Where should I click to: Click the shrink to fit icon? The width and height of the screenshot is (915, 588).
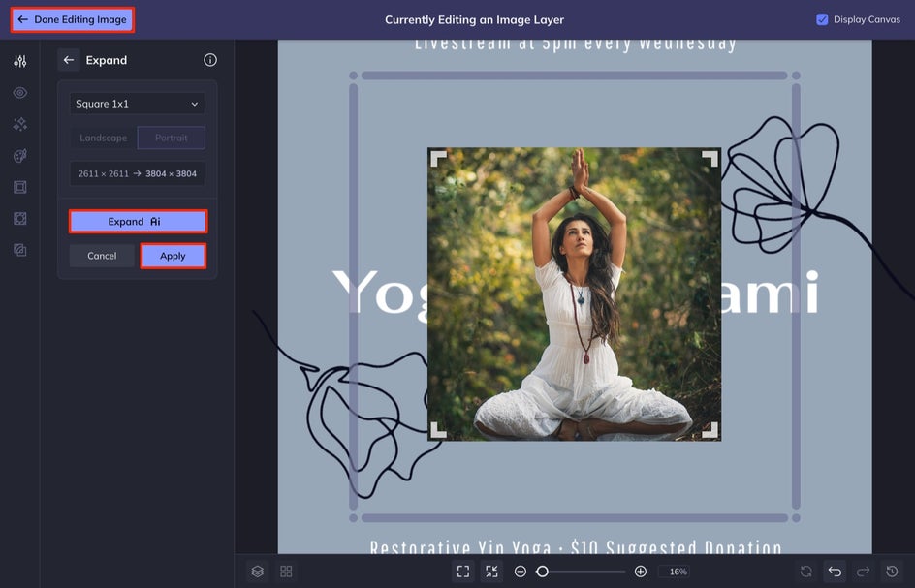pos(491,572)
